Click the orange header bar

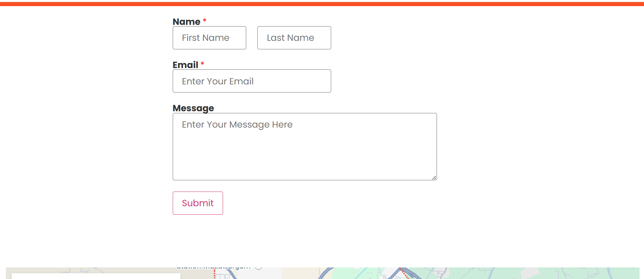coord(322,4)
